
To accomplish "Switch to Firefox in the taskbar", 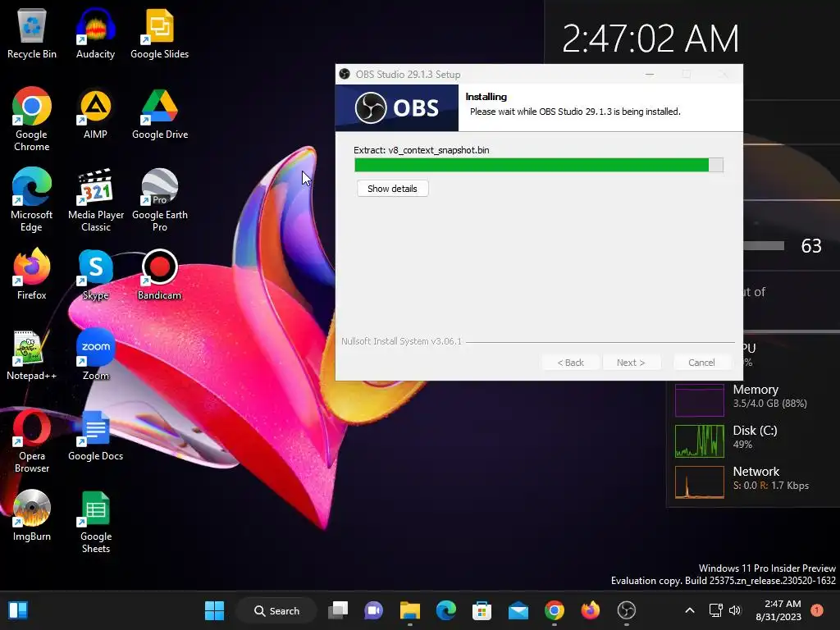I will 591,610.
